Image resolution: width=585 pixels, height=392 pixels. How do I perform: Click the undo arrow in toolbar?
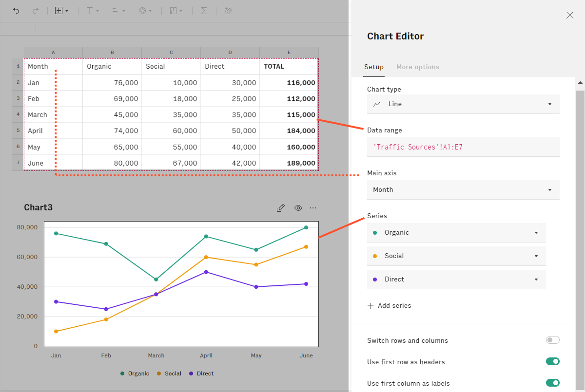coord(16,11)
